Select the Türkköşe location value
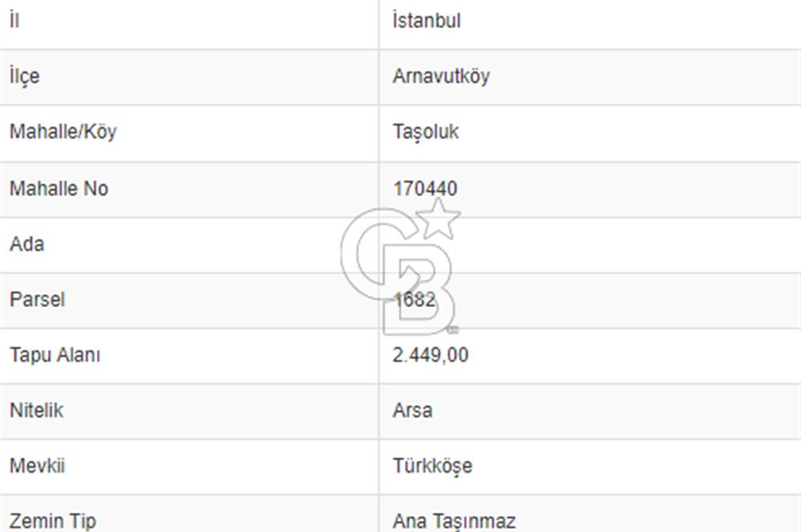 [432, 465]
